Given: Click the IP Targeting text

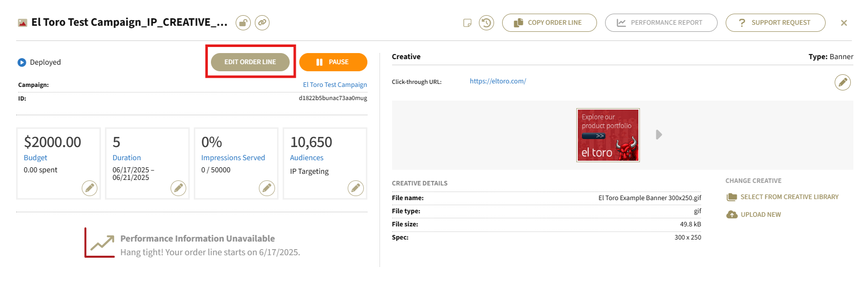Looking at the screenshot, I should point(309,171).
